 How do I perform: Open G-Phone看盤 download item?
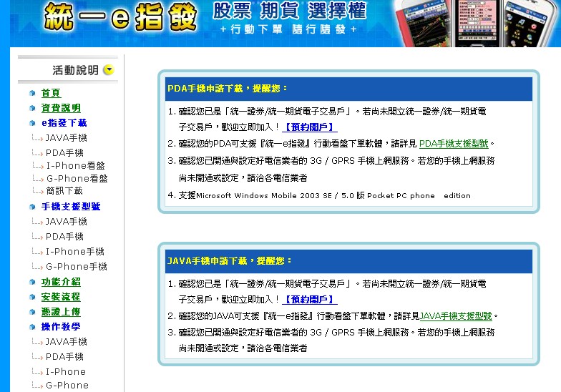point(77,178)
